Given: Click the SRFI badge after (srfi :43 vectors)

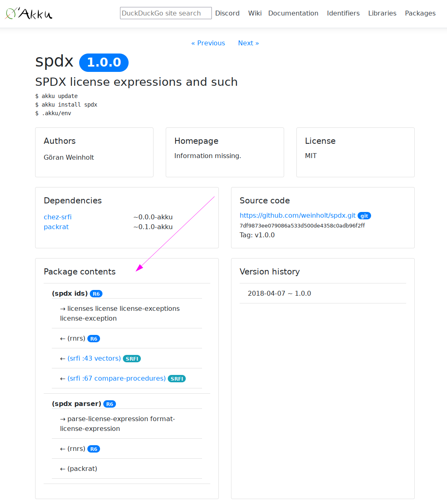Looking at the screenshot, I should [x=132, y=358].
